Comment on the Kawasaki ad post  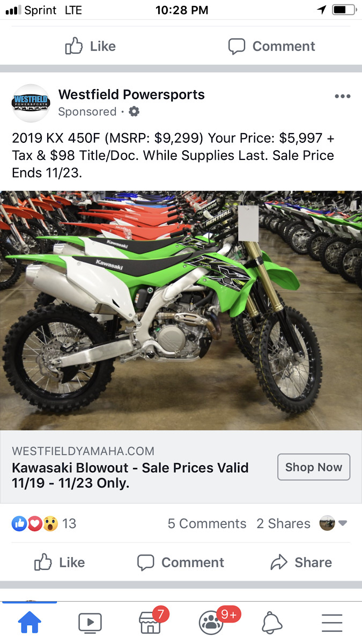[180, 562]
